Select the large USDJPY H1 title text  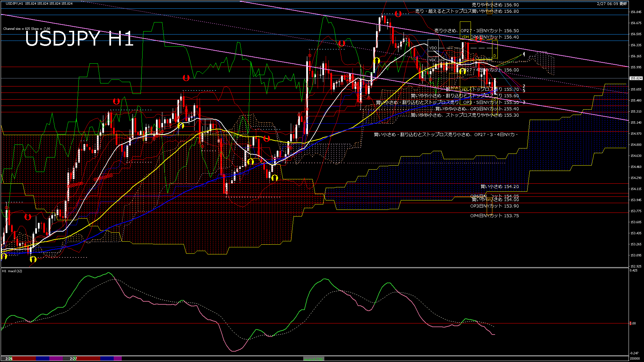tap(79, 39)
